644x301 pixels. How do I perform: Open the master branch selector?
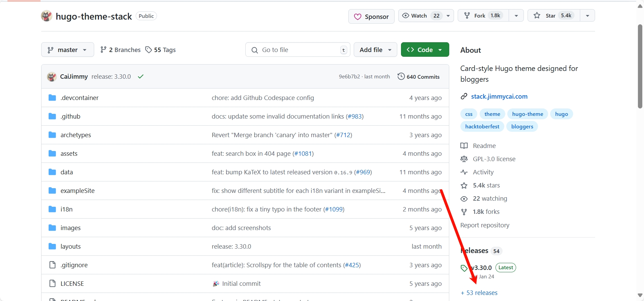tap(68, 50)
